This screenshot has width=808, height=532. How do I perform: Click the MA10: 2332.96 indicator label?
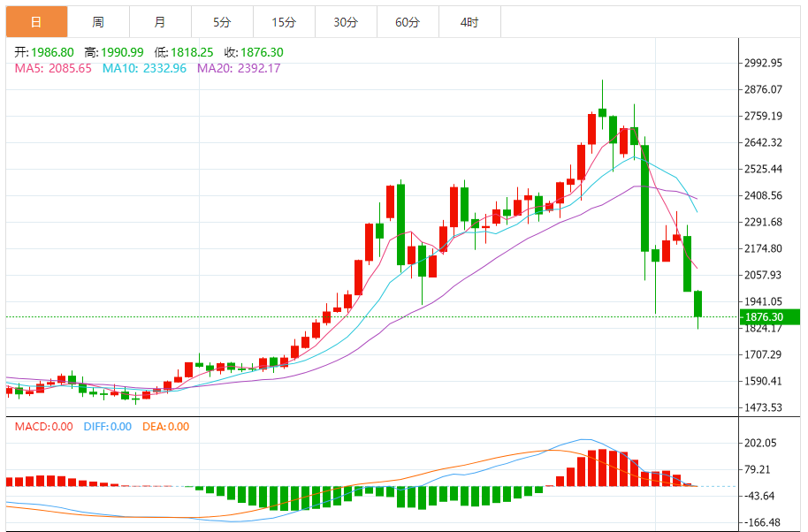144,68
